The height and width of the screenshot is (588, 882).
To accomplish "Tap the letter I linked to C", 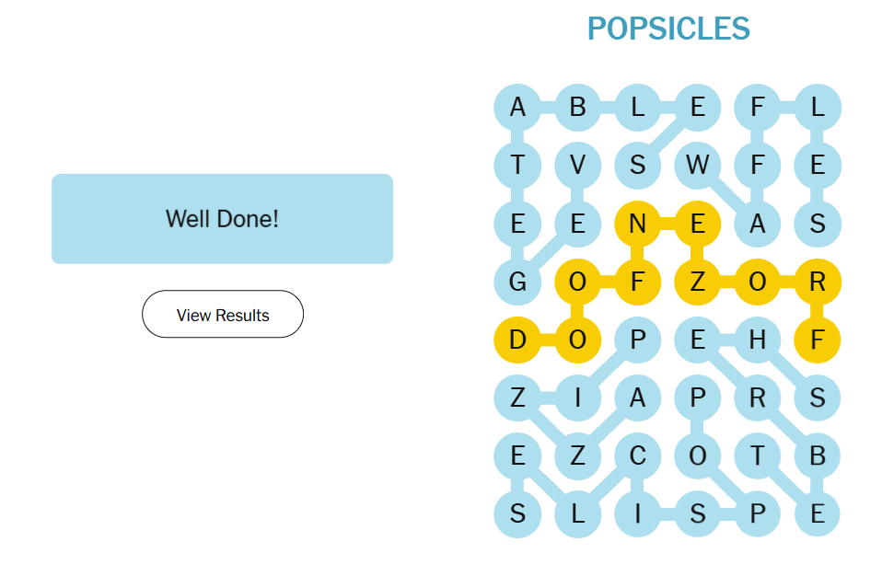I will pyautogui.click(x=637, y=513).
